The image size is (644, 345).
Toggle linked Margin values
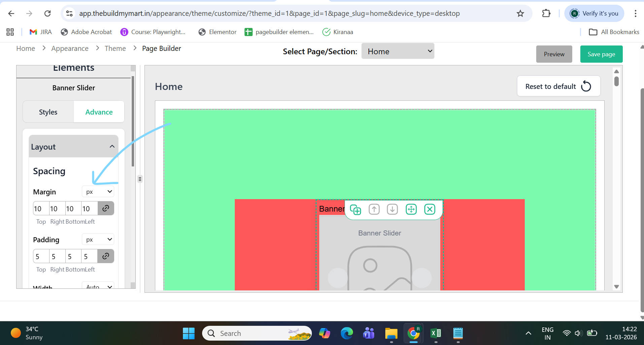(106, 208)
